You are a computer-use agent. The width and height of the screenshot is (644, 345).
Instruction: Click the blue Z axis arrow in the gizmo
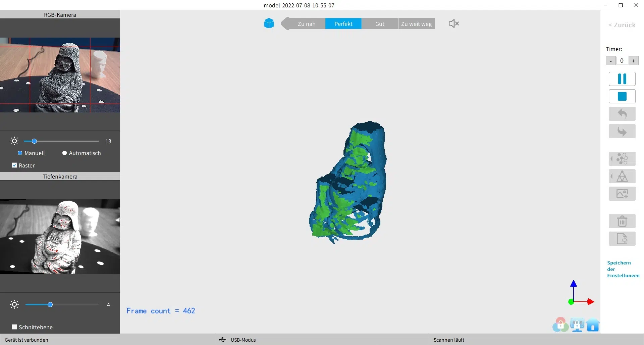pos(574,284)
